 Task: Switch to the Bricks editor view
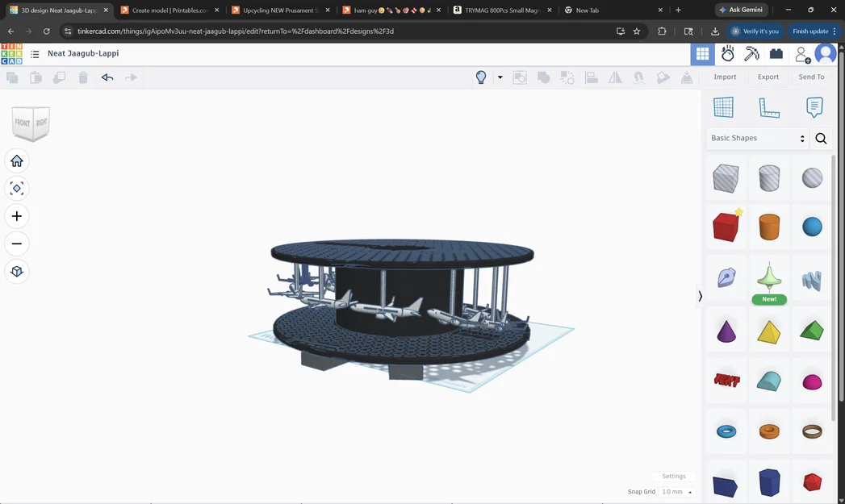[x=776, y=53]
